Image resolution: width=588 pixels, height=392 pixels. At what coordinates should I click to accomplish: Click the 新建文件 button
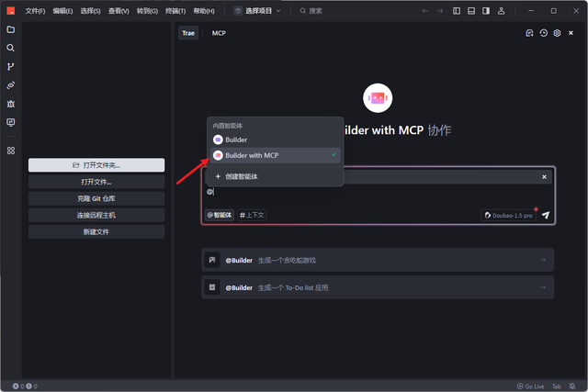coord(96,232)
